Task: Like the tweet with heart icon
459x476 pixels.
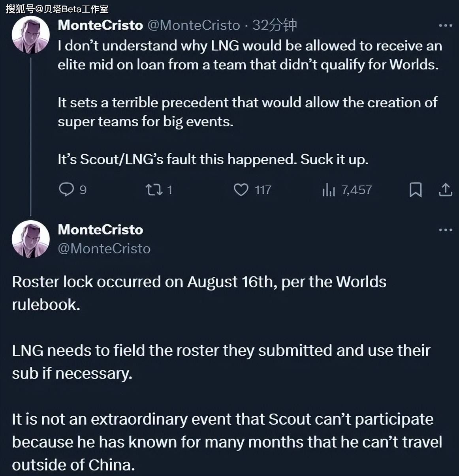Action: (241, 190)
